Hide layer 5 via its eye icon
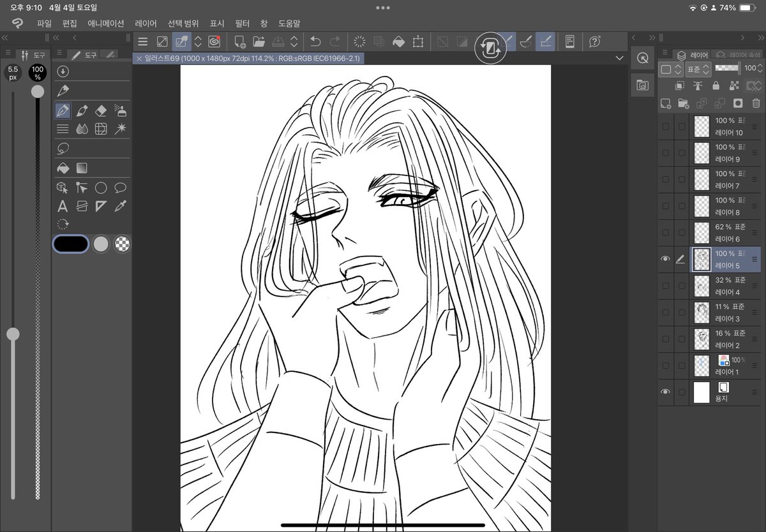Image resolution: width=766 pixels, height=532 pixels. [x=665, y=259]
